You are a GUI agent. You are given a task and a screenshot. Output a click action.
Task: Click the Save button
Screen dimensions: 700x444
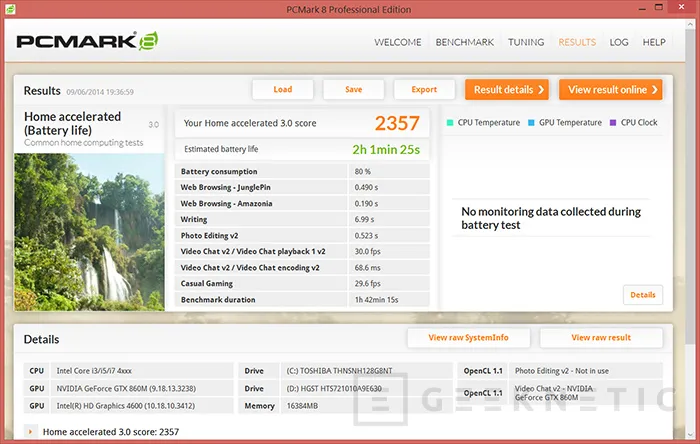point(354,90)
